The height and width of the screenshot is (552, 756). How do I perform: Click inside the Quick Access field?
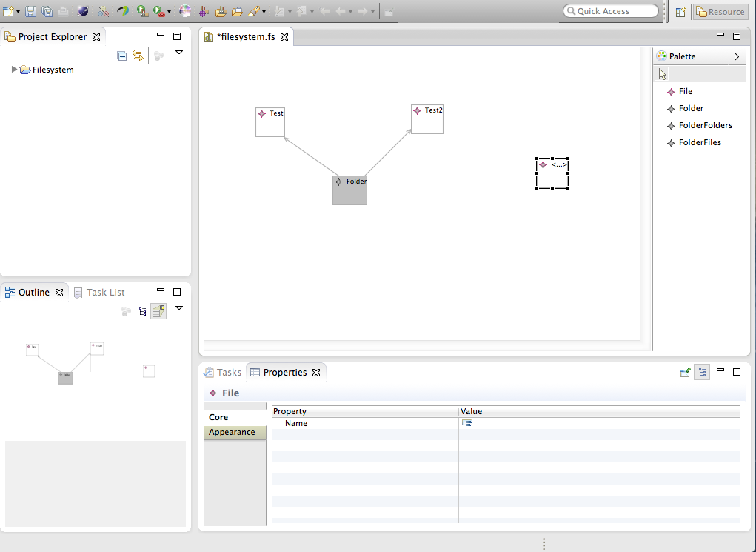click(610, 11)
